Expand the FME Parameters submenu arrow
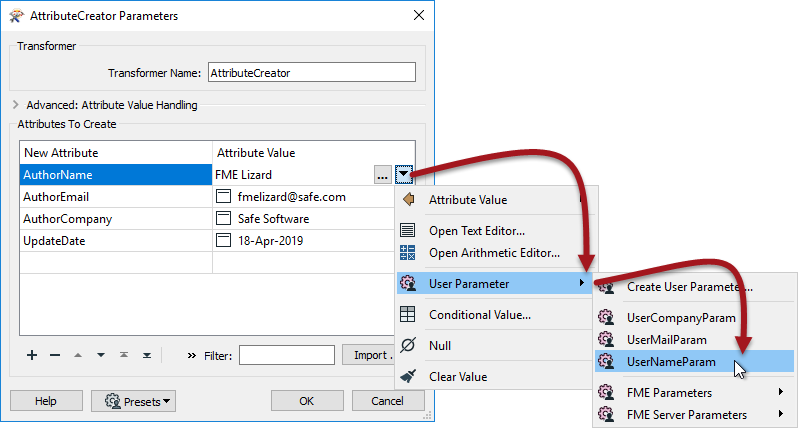This screenshot has height=428, width=798. click(781, 391)
